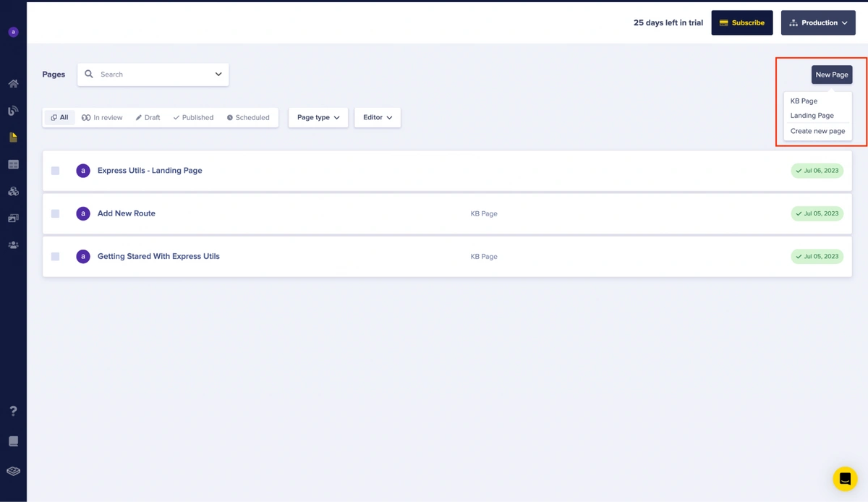The height and width of the screenshot is (502, 868).
Task: Open the yellow chat widget bubble
Action: click(x=845, y=479)
